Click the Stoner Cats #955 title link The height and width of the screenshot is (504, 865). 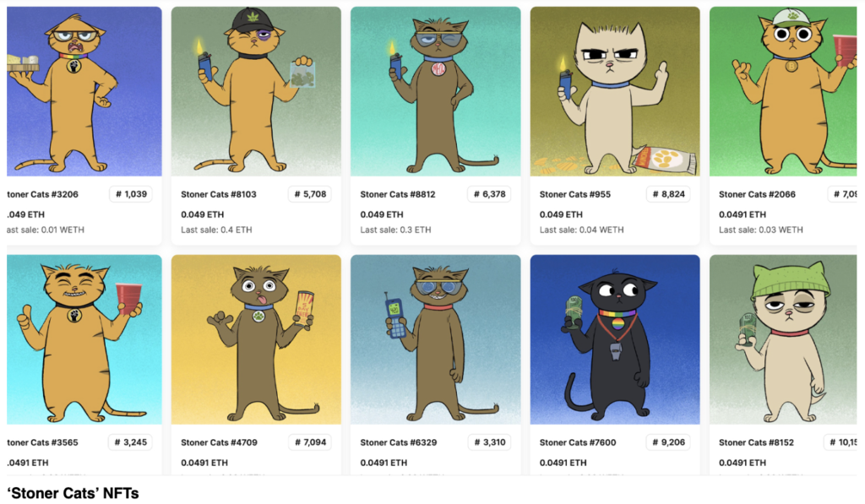(x=574, y=194)
